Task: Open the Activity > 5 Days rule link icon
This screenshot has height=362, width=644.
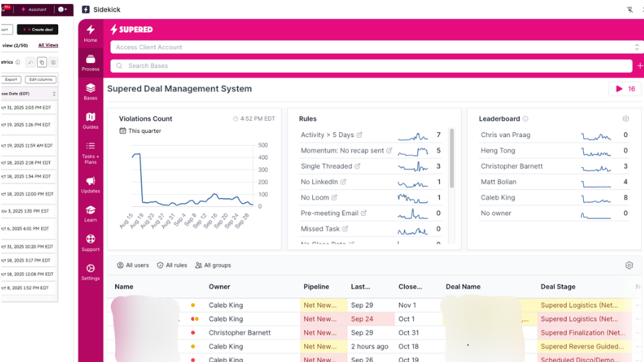Action: pyautogui.click(x=360, y=135)
